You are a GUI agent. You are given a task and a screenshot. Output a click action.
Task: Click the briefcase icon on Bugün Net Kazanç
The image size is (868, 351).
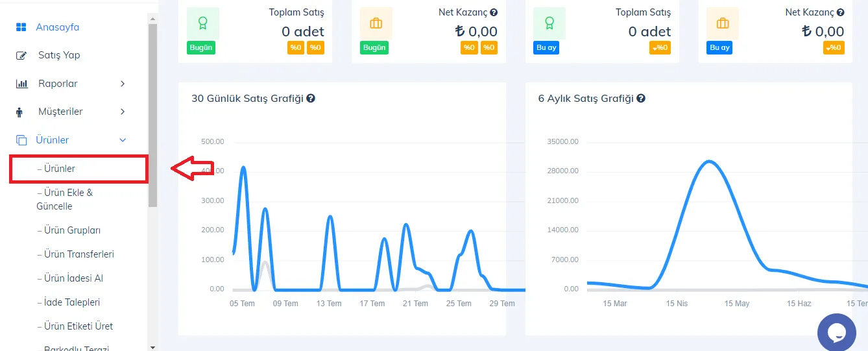click(376, 23)
